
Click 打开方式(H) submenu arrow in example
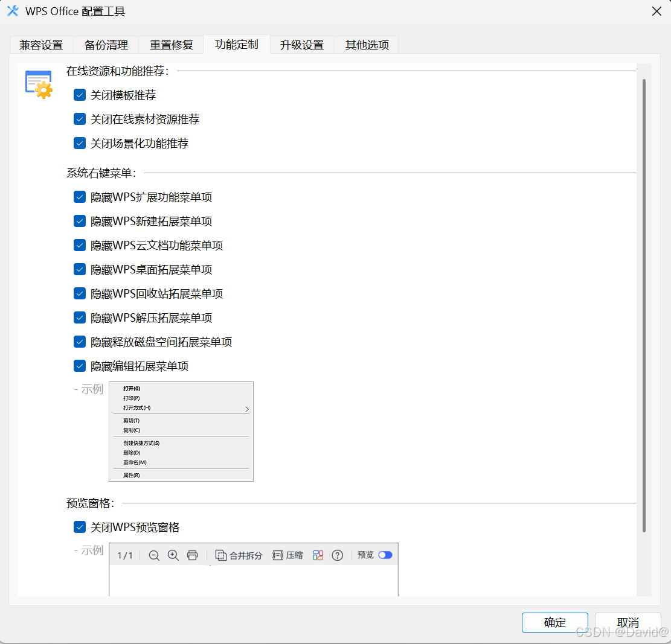point(247,409)
